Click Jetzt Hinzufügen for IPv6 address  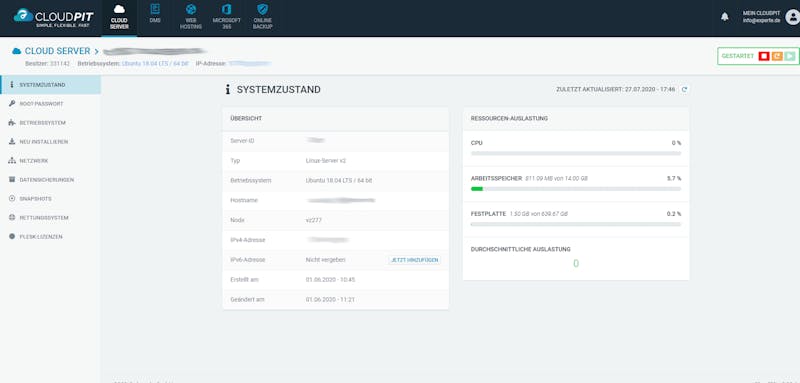pyautogui.click(x=414, y=260)
